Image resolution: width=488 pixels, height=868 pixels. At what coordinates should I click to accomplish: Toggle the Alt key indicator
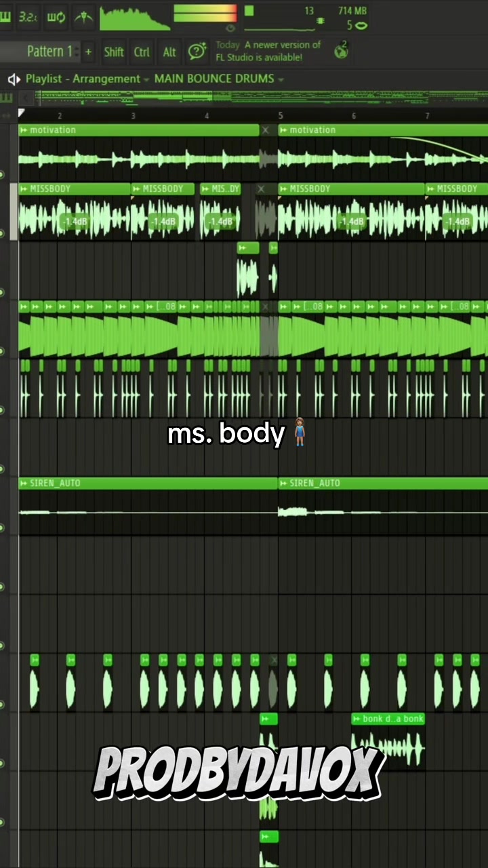point(169,52)
